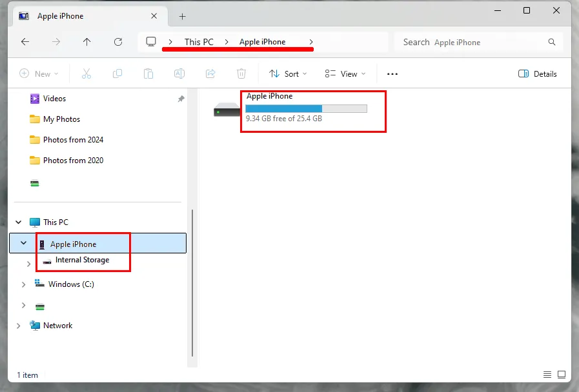579x392 pixels.
Task: Open Photos from 2020 folder
Action: pos(73,161)
